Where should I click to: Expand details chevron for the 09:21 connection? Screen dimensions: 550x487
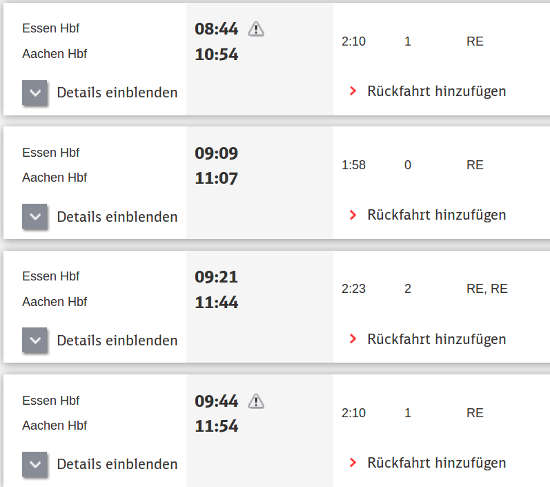tap(35, 340)
